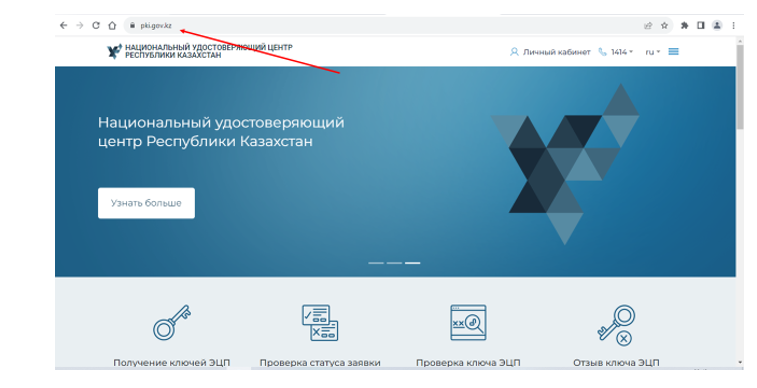
Task: Click the Узнать больше button
Action: point(146,203)
